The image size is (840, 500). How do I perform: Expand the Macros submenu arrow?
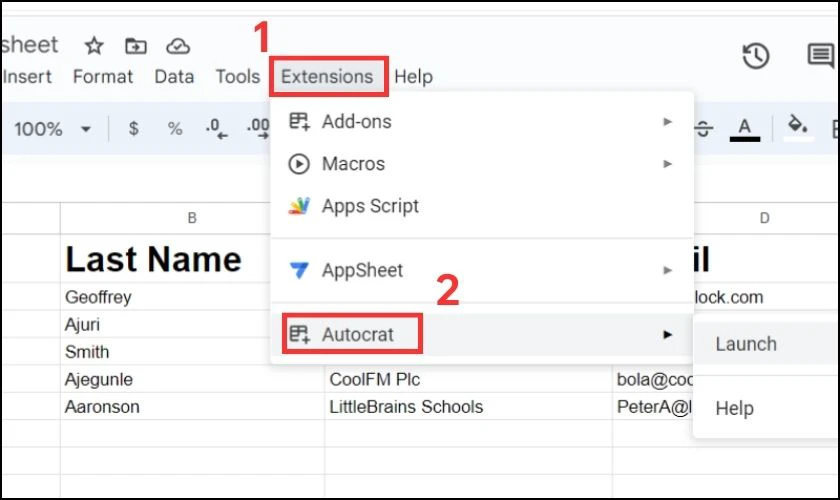tap(668, 163)
